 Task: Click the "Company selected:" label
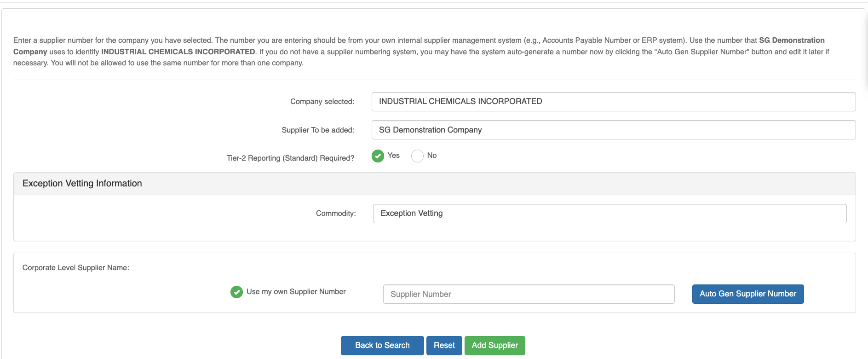pos(322,102)
